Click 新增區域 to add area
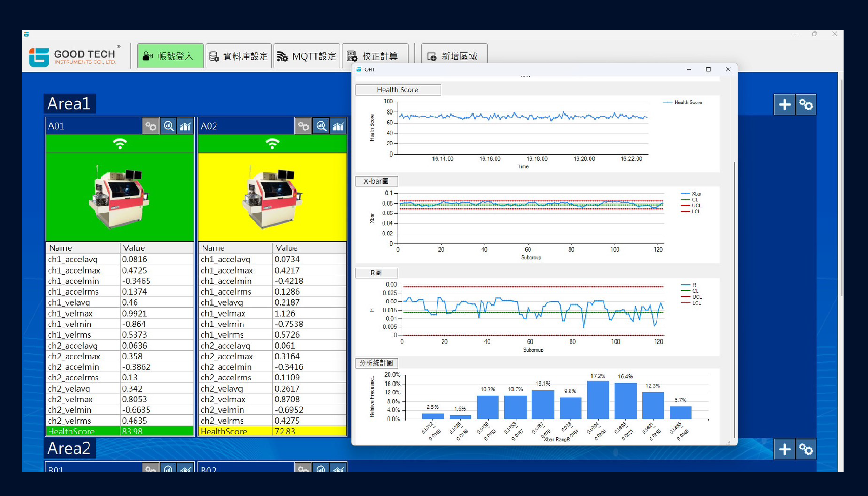Image resolution: width=868 pixels, height=496 pixels. (x=454, y=56)
